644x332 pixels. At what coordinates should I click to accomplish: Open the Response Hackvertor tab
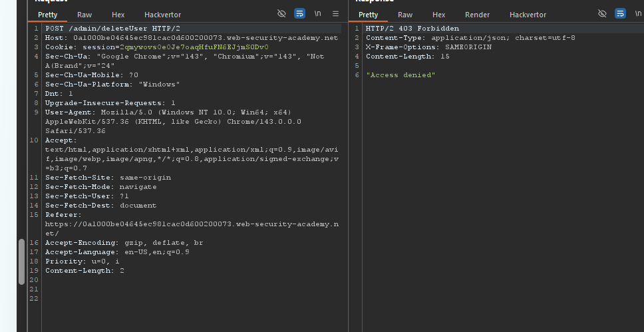point(528,15)
